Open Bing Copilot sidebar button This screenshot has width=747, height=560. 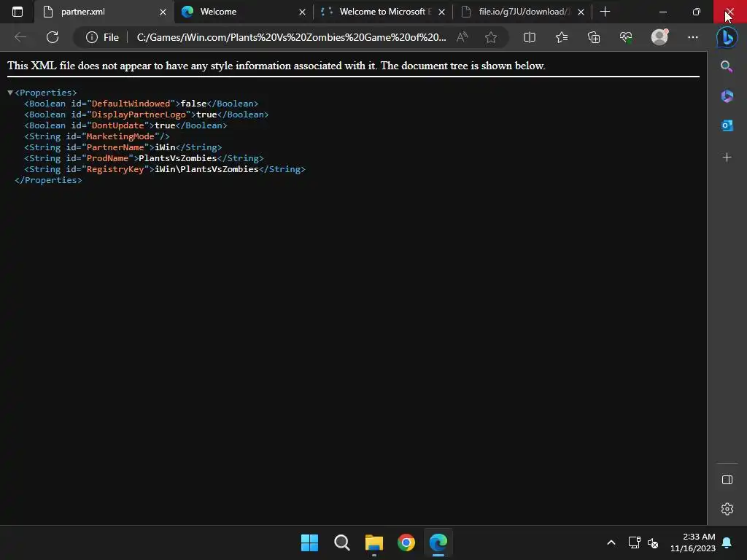tap(727, 37)
